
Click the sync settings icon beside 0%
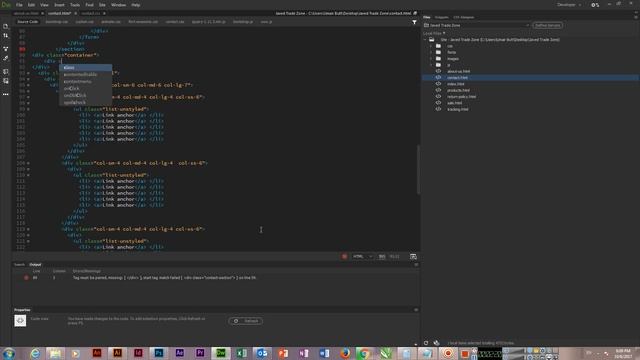pyautogui.click(x=595, y=5)
